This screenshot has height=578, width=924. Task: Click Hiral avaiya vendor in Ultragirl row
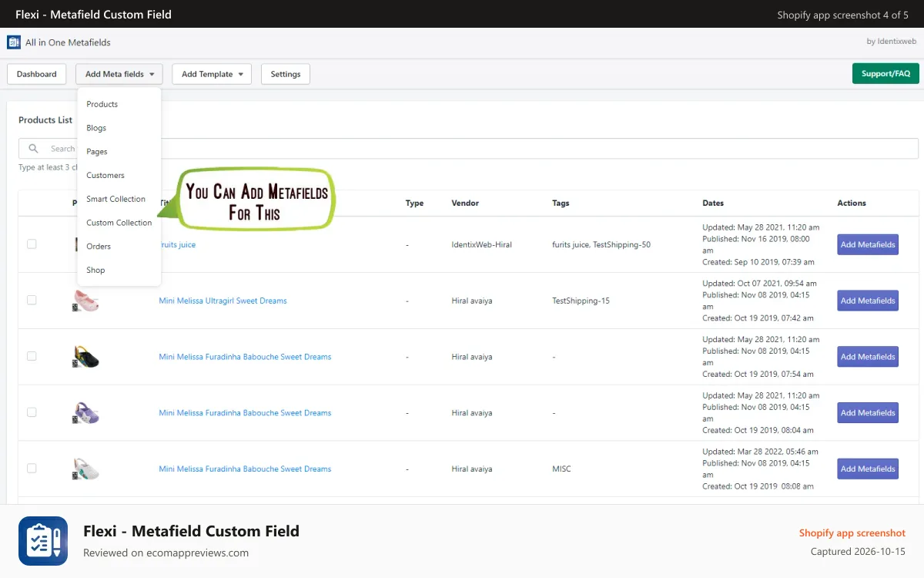coord(472,301)
